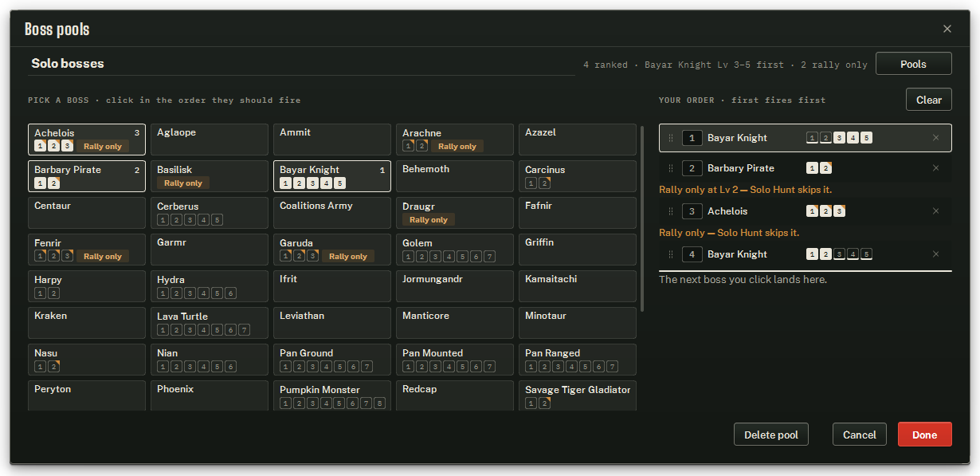This screenshot has height=476, width=980.
Task: Remove order entry 1 Bayar Knight
Action: point(935,138)
